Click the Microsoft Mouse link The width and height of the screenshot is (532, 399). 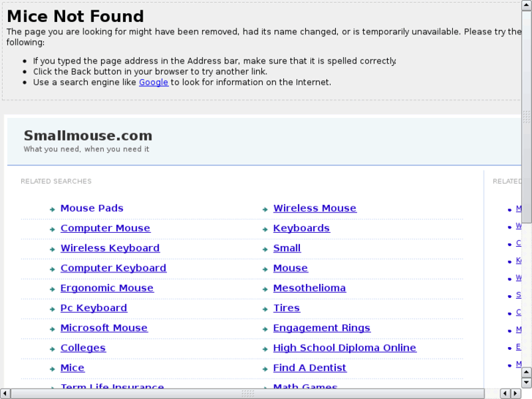104,328
